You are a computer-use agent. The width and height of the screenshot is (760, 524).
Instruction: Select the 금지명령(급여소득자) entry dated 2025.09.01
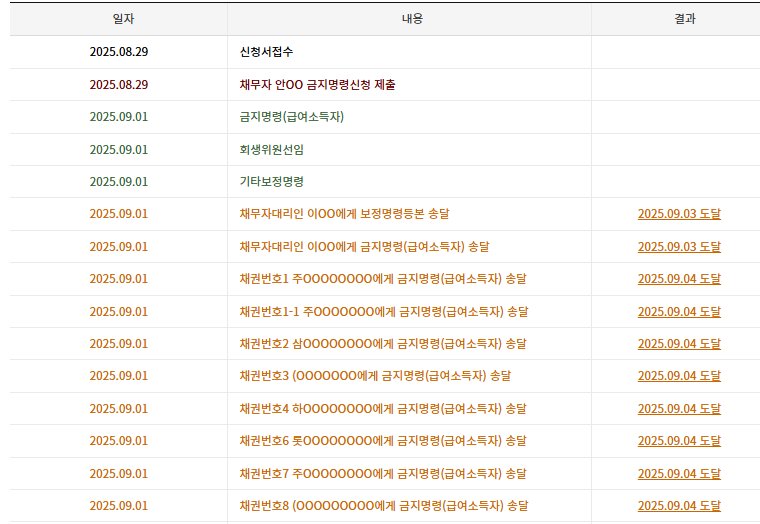pos(292,117)
